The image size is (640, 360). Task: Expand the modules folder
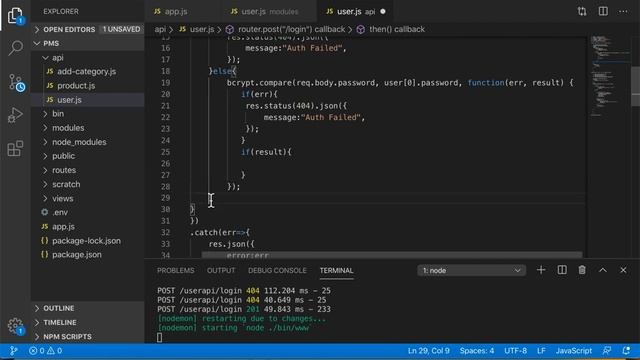[x=87, y=128]
